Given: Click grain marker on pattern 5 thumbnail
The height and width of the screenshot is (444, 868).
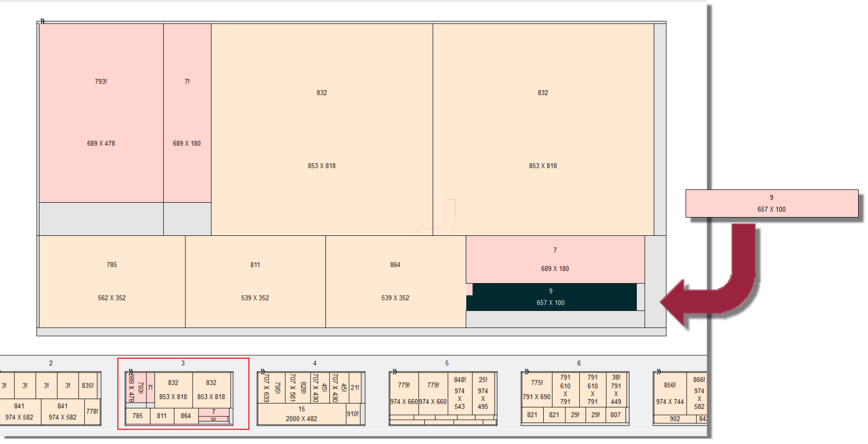Looking at the screenshot, I should (x=394, y=371).
